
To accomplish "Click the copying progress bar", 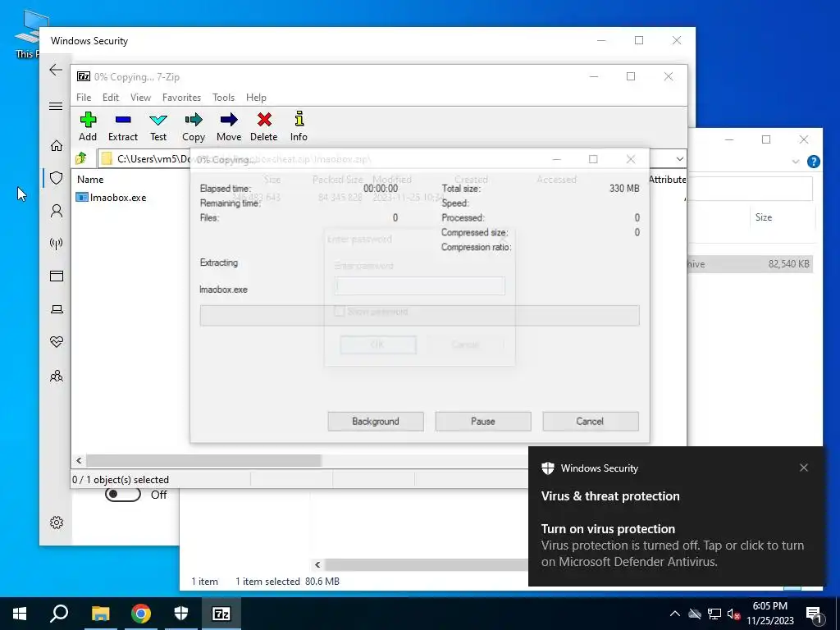I will (x=419, y=316).
